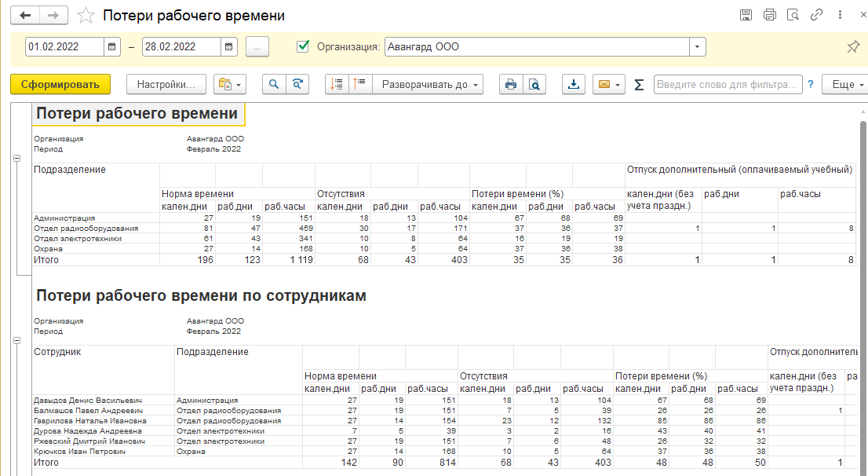Click the filter word search field

pyautogui.click(x=727, y=85)
